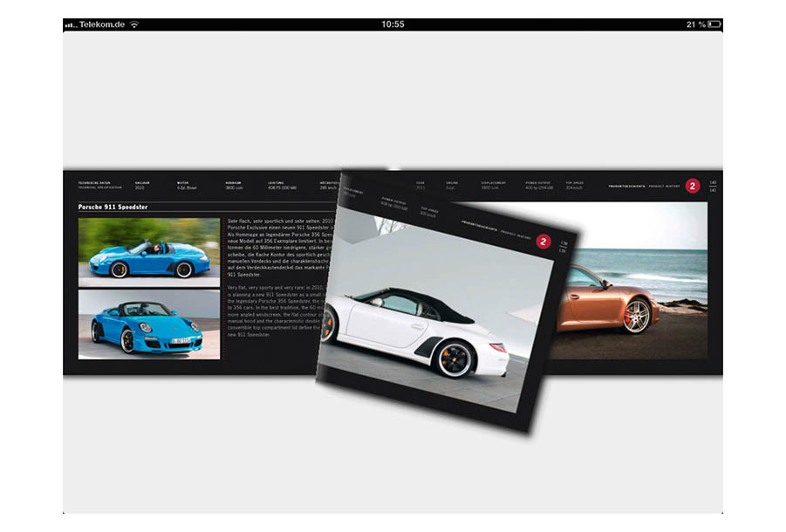Tap Power Output on the right back page

pyautogui.click(x=539, y=186)
